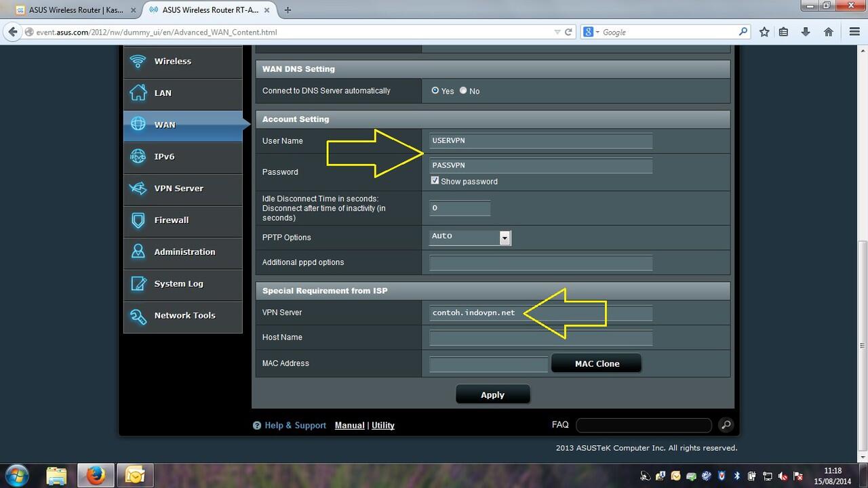The height and width of the screenshot is (488, 868).
Task: Click the FAQ search magnifier button
Action: click(x=726, y=425)
